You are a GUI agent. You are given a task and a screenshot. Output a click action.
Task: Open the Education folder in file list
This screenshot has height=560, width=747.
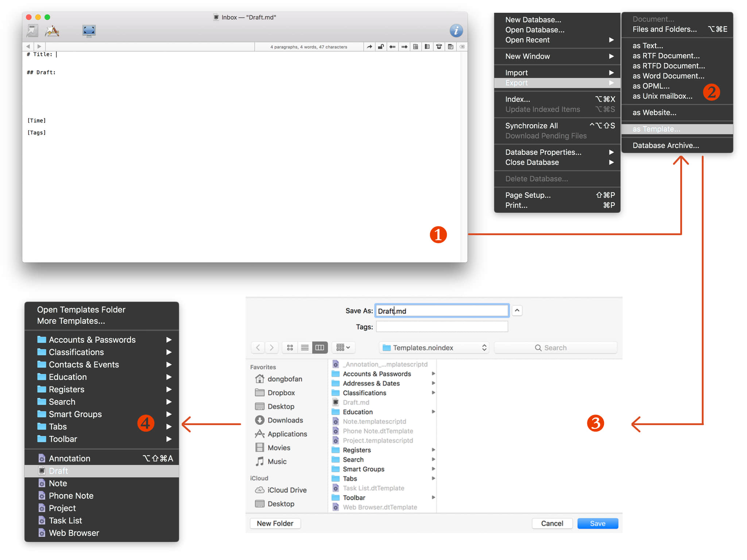coord(357,412)
